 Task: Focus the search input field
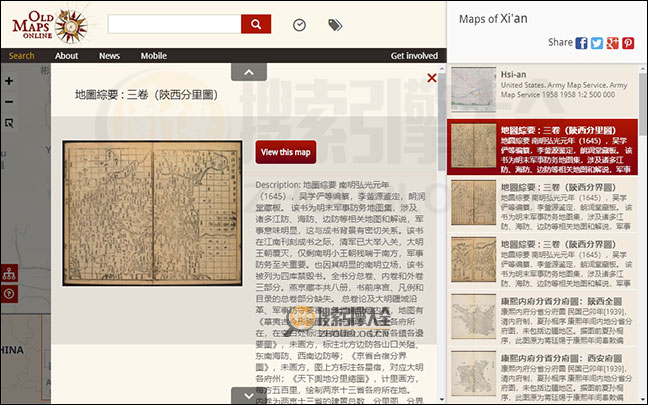pyautogui.click(x=174, y=24)
